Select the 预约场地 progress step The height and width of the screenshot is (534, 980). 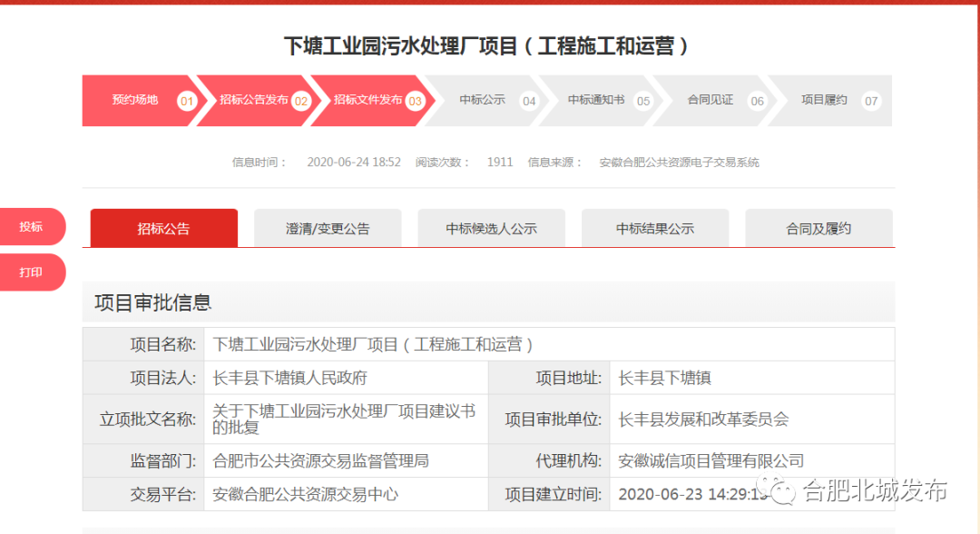pos(134,100)
